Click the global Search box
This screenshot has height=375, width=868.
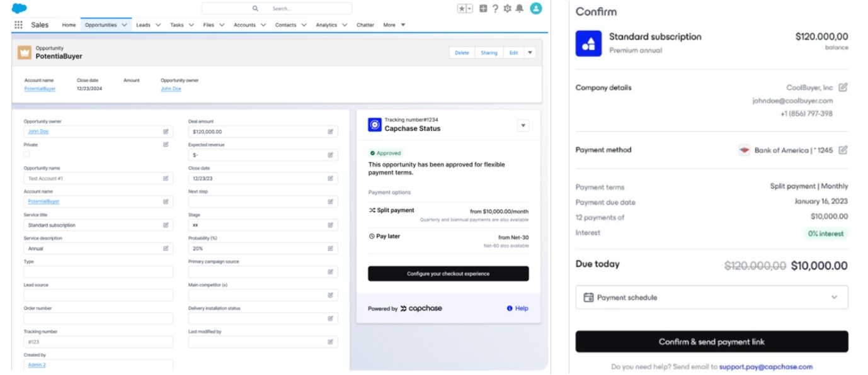(277, 9)
